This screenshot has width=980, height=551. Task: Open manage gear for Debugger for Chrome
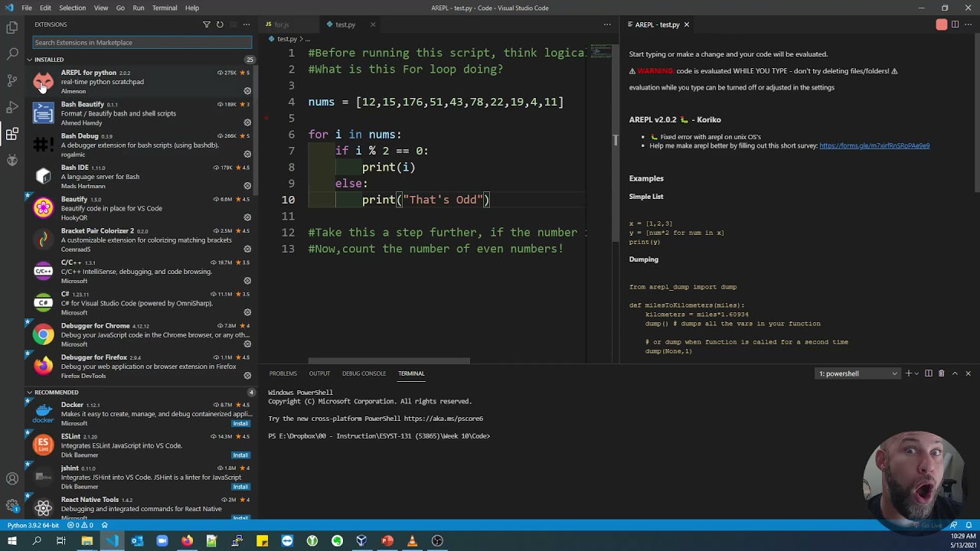(247, 344)
